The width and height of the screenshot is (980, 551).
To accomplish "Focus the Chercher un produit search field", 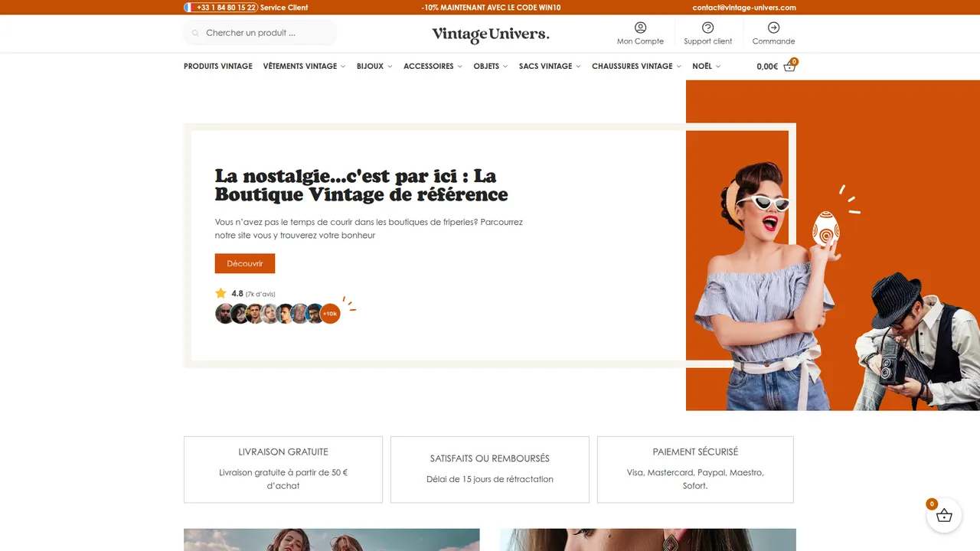I will tap(260, 33).
